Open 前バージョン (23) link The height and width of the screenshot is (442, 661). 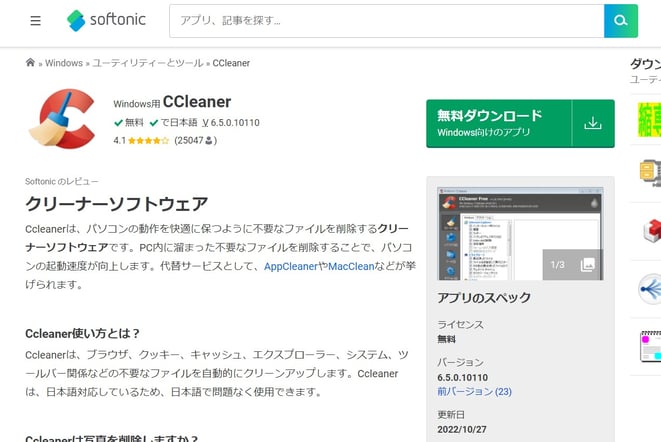pos(474,391)
